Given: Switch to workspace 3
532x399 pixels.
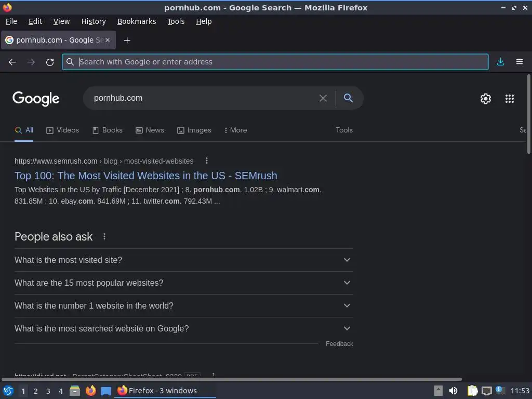Looking at the screenshot, I should [x=48, y=391].
